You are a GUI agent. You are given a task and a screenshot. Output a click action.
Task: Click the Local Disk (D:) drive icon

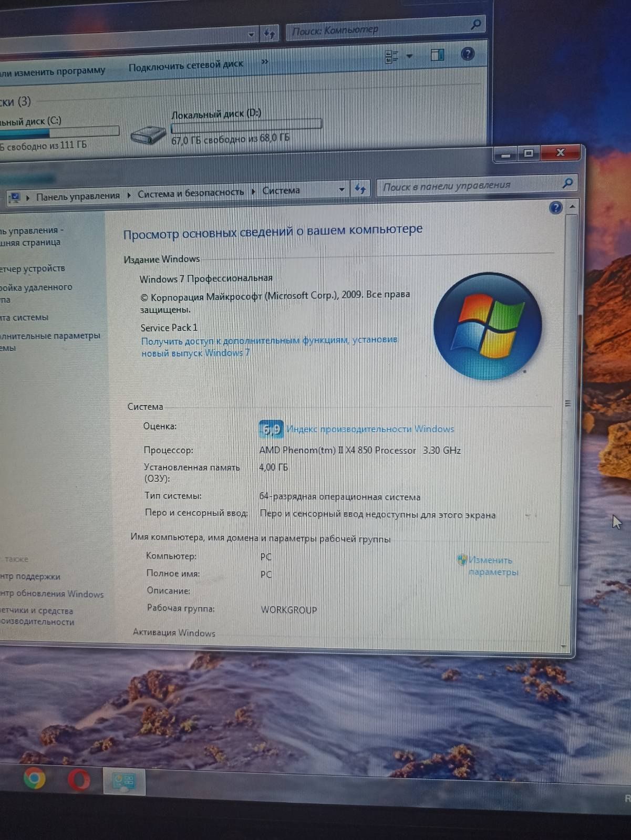(x=148, y=134)
